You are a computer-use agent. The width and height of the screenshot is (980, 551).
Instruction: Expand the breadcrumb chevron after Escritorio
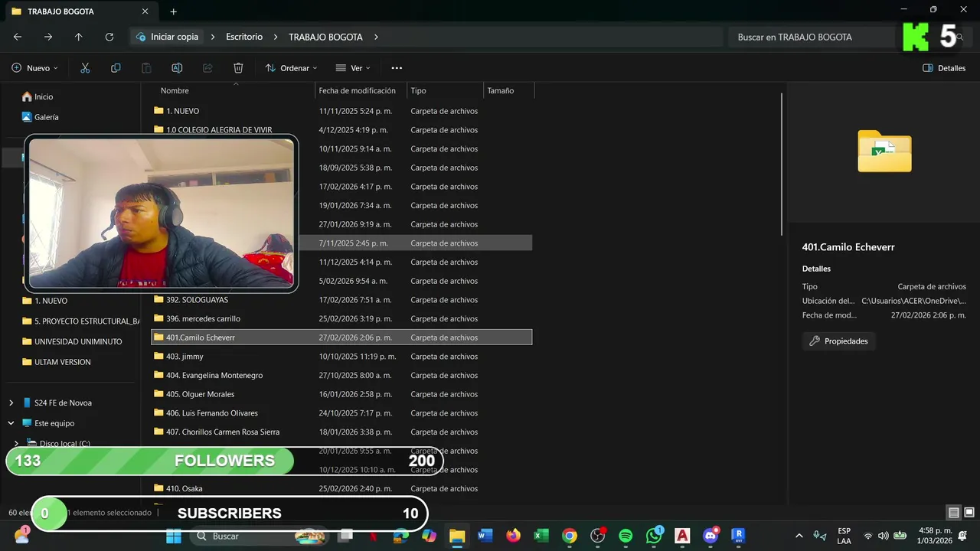tap(276, 37)
